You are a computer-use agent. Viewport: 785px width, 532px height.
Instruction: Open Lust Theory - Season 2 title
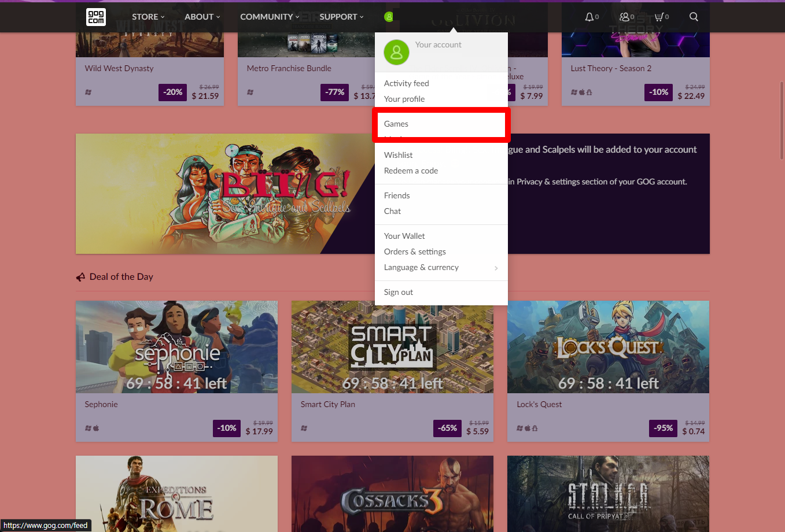(x=611, y=68)
